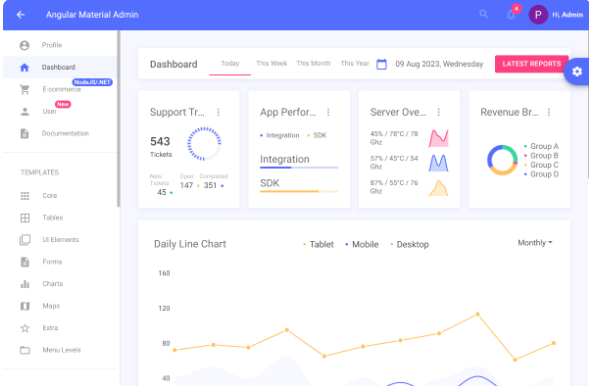
Task: Click the Angular Material Admin title
Action: 92,15
